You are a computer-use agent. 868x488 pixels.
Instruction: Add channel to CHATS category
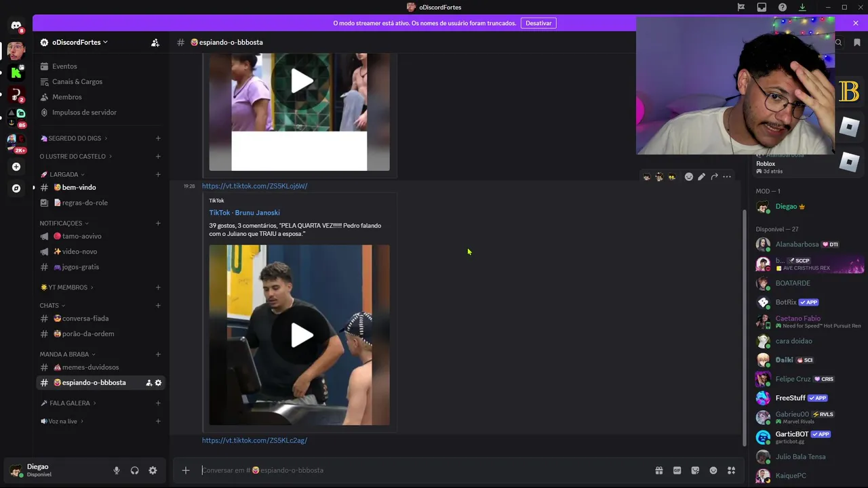158,306
